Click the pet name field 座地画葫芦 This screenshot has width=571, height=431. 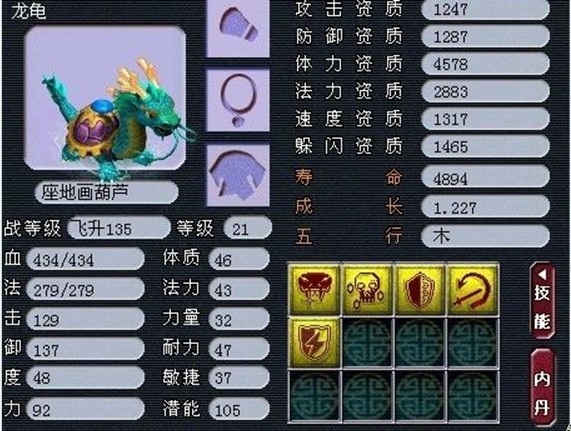[106, 192]
